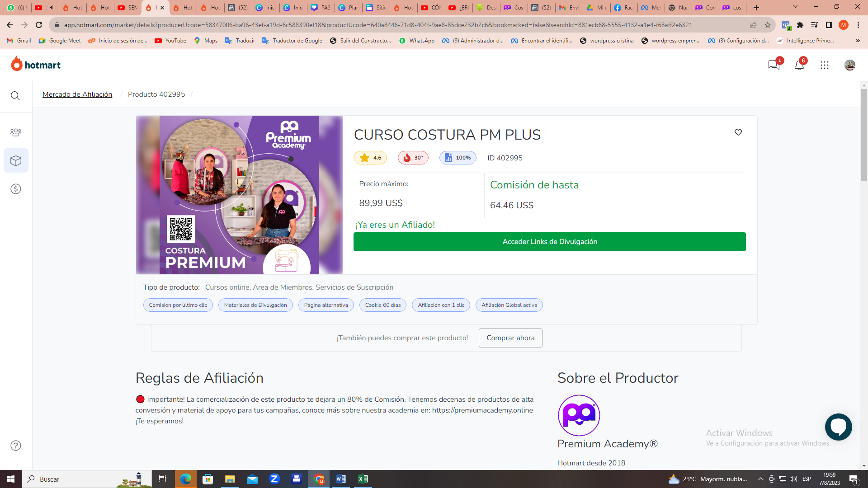Screen dimensions: 868x488
Task: Open Microsoft Word from the taskbar
Action: point(341,479)
